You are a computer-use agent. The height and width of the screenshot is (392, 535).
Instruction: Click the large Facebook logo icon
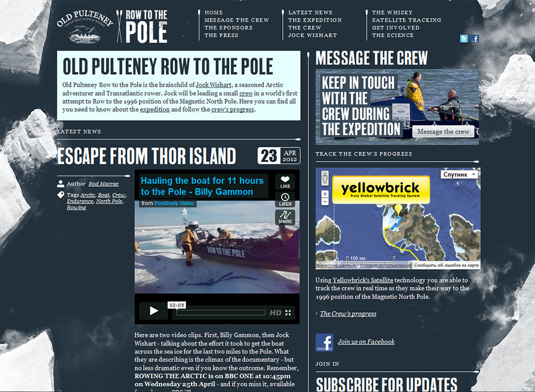[324, 342]
